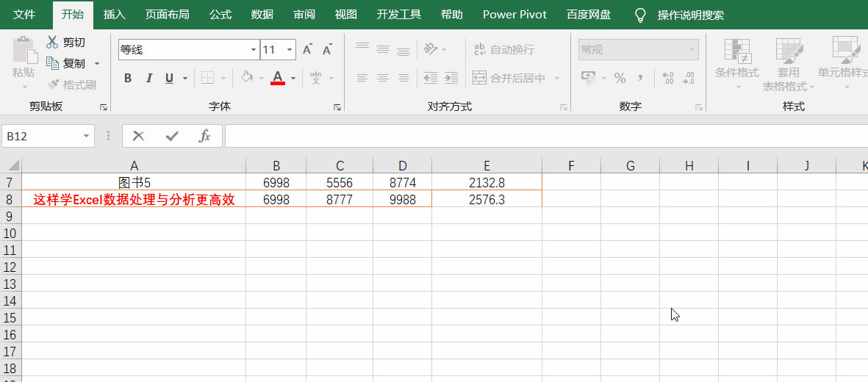Screen dimensions: 868x382
Task: Toggle bold formatting
Action: (128, 78)
